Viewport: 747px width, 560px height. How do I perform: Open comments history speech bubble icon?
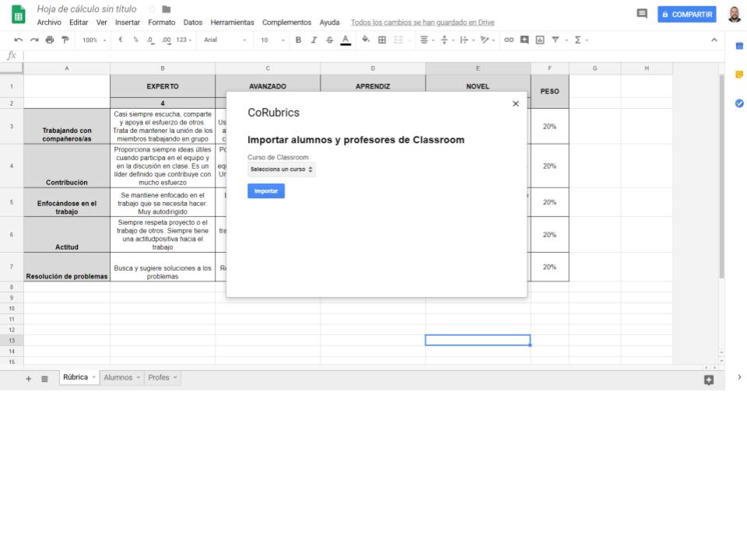(642, 14)
